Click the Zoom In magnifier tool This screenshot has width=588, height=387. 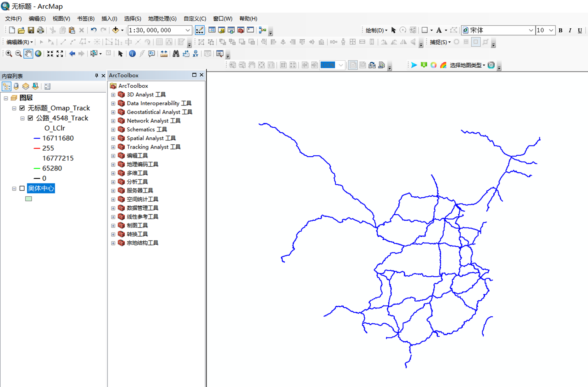9,54
